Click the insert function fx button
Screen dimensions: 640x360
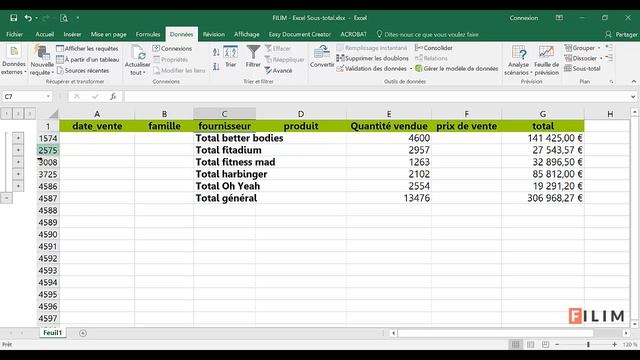(x=113, y=96)
